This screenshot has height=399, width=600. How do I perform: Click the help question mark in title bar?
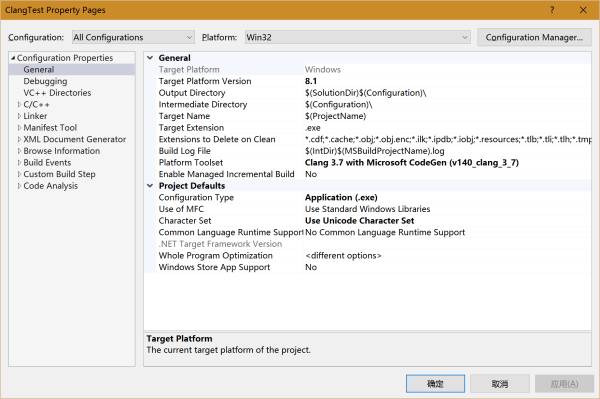[552, 10]
